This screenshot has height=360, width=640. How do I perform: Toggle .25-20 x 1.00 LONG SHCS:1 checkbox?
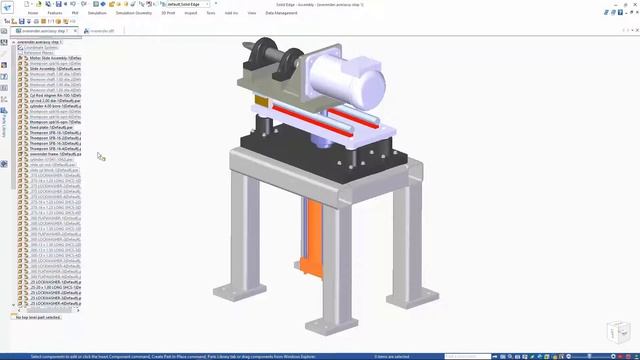click(x=20, y=287)
